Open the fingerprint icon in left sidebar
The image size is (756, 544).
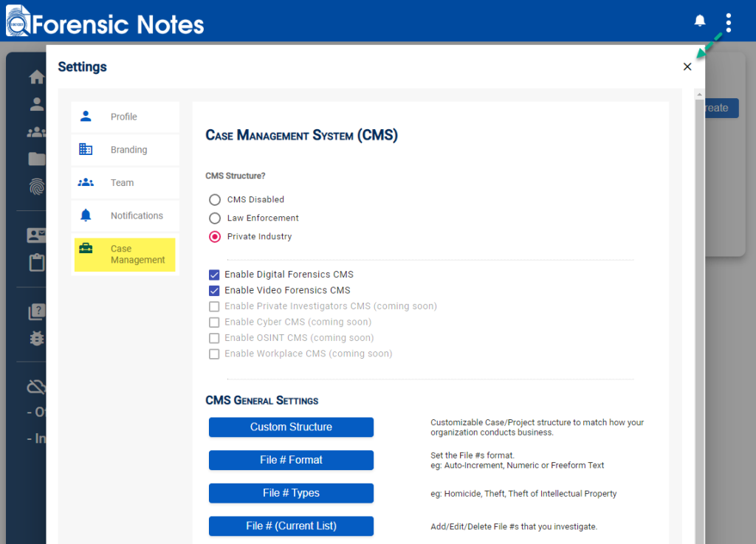[37, 187]
